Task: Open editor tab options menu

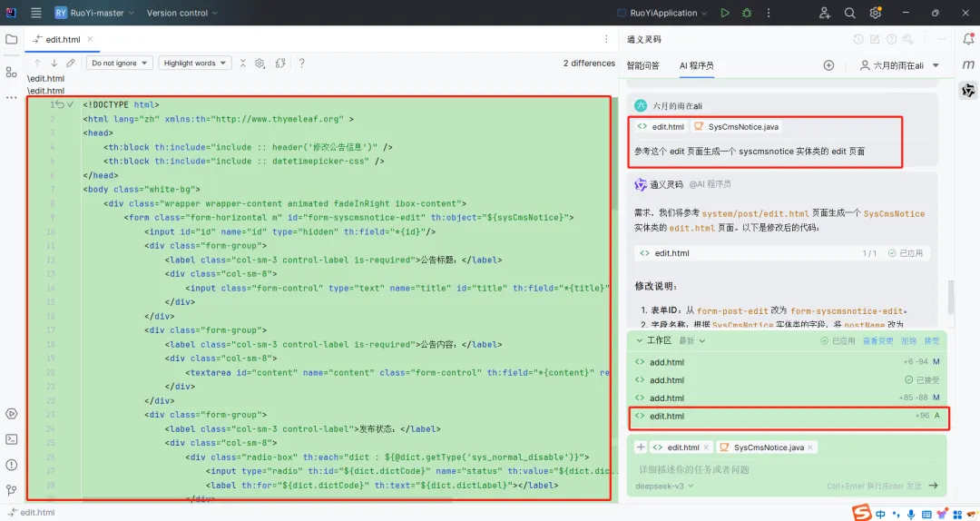Action: click(606, 39)
